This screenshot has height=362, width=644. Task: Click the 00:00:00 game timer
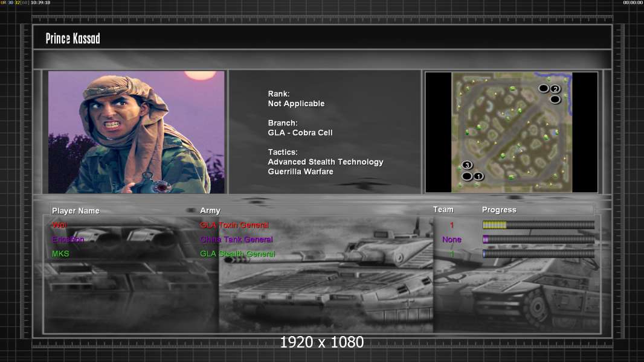tap(633, 2)
